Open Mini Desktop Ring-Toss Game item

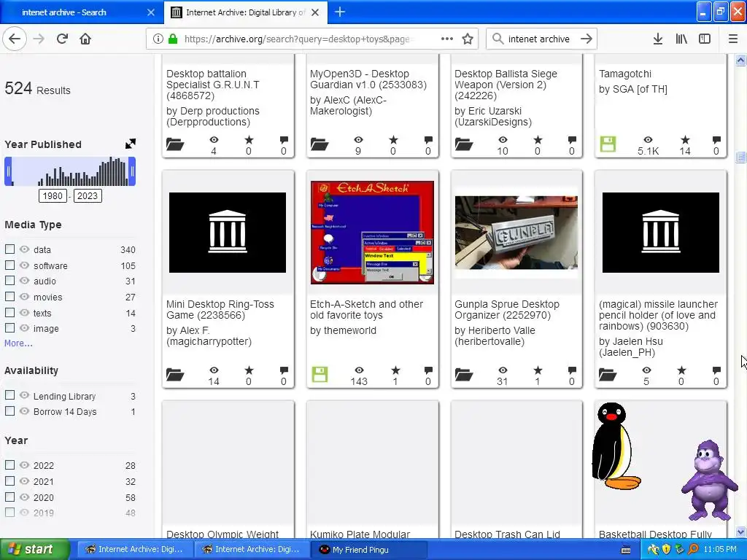pos(220,309)
